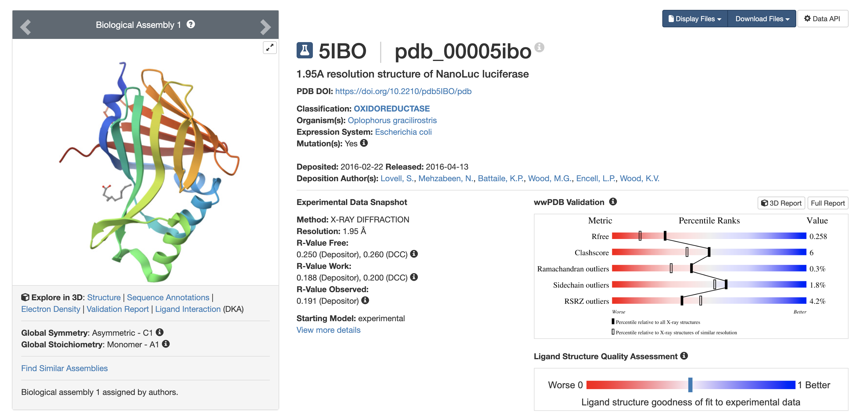Click the Resolution 1.95 Å value
The width and height of the screenshot is (868, 417).
[354, 231]
